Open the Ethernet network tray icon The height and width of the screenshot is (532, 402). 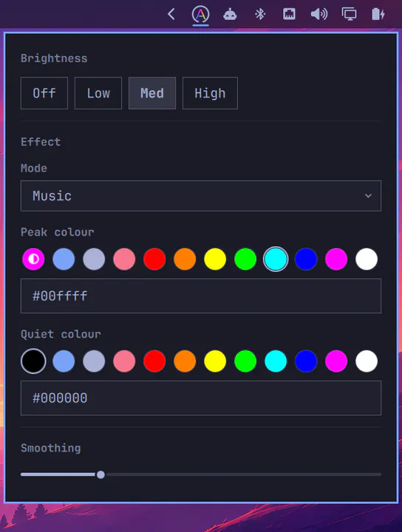coord(289,14)
